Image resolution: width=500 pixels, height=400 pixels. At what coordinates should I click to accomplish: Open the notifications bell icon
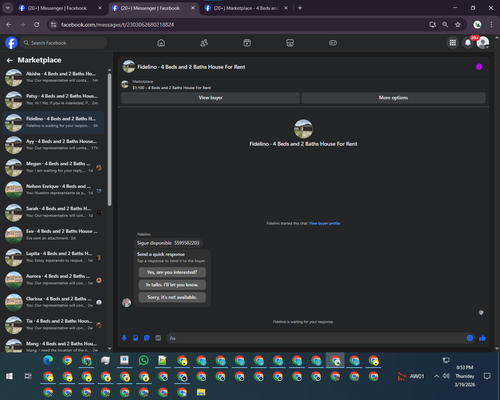468,43
